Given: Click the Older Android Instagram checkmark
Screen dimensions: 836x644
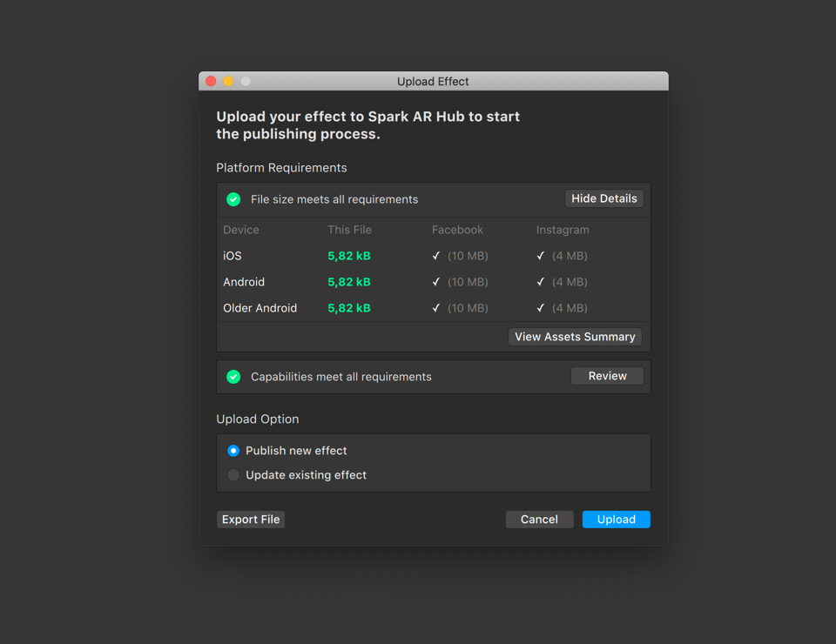Looking at the screenshot, I should coord(541,308).
